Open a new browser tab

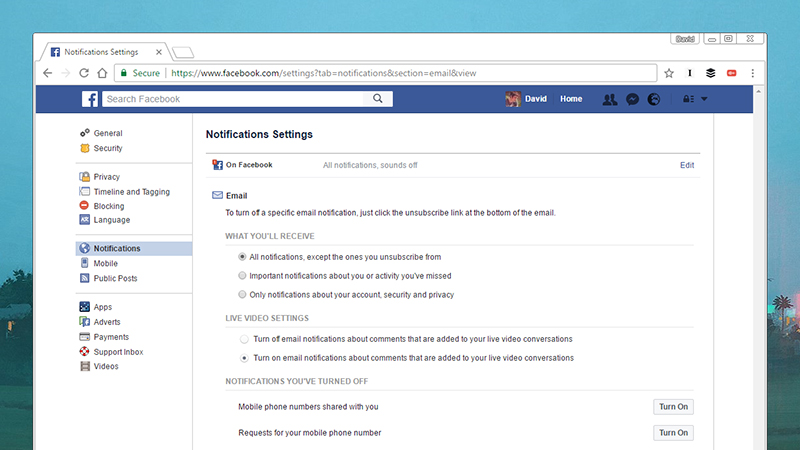click(183, 52)
